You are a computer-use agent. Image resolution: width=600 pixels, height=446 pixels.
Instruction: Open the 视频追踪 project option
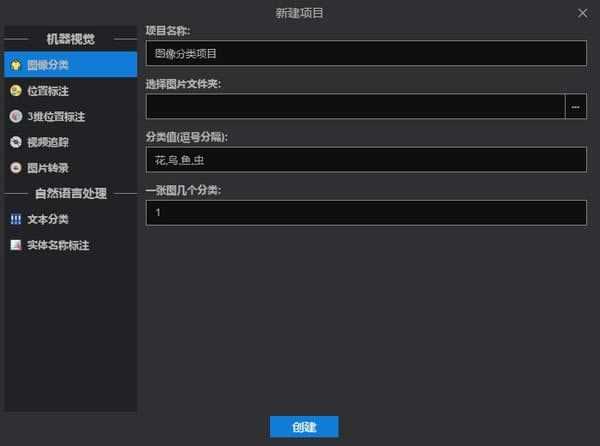[x=48, y=142]
